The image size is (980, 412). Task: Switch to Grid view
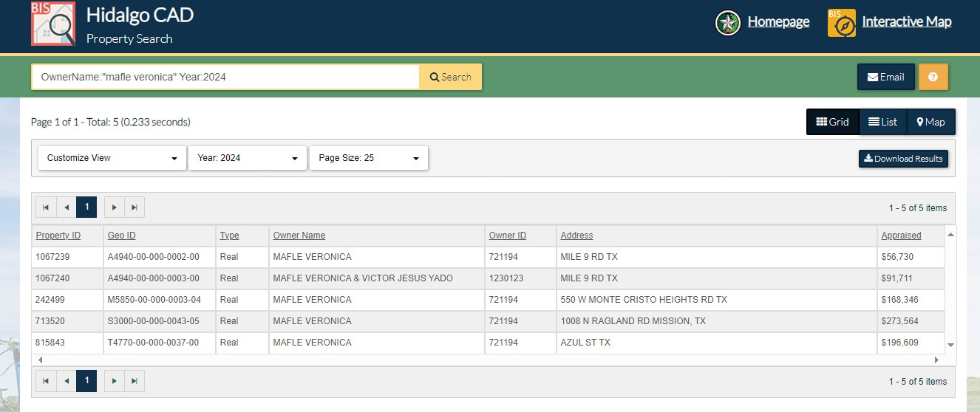point(833,122)
